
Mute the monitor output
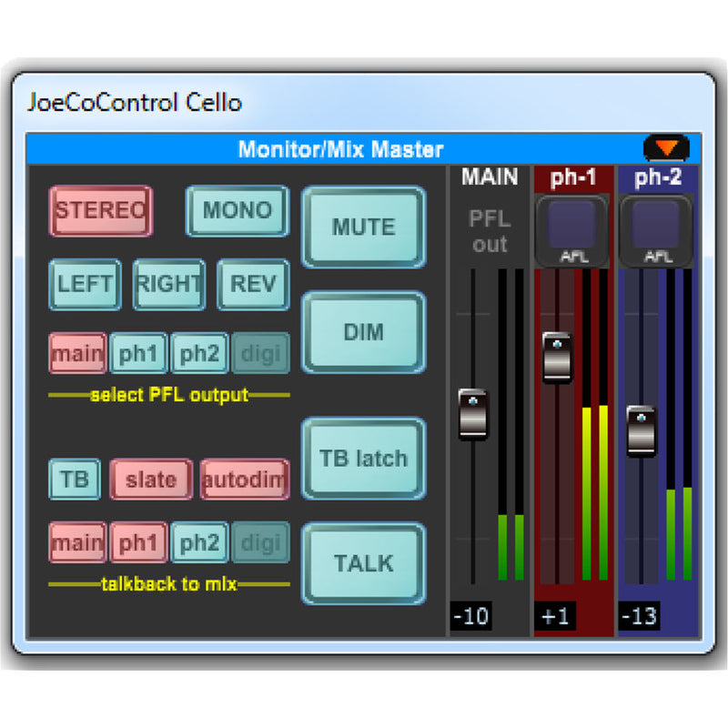363,227
